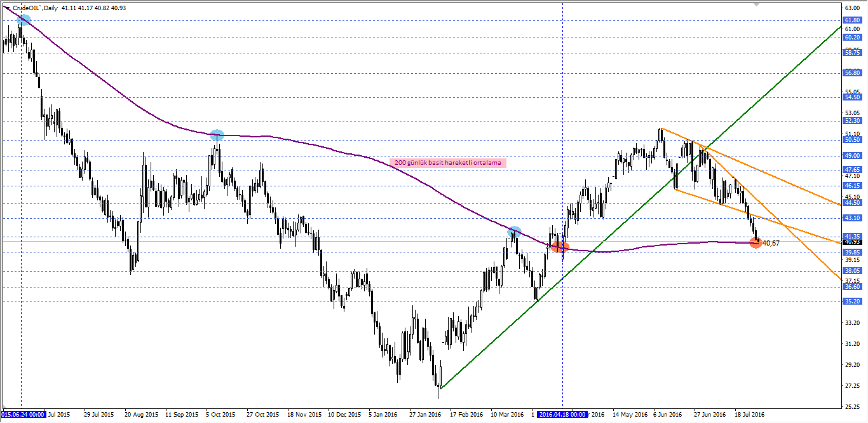This screenshot has height=423, width=868.
Task: Click the 43.10 horizontal level price label
Action: [x=852, y=218]
